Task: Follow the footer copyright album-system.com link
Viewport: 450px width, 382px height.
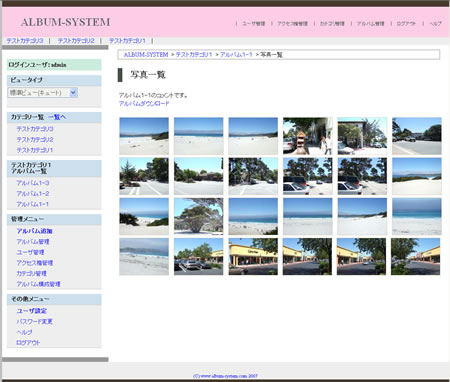Action: click(x=225, y=376)
